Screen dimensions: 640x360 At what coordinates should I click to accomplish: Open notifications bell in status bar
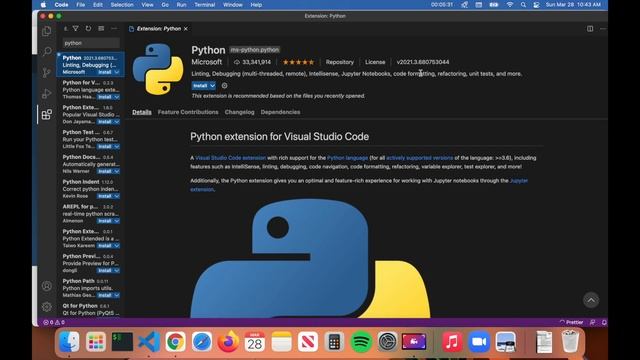604,322
